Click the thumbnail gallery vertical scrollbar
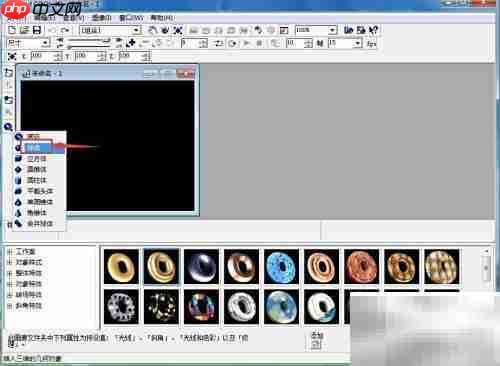This screenshot has height=366, width=500. [486, 268]
